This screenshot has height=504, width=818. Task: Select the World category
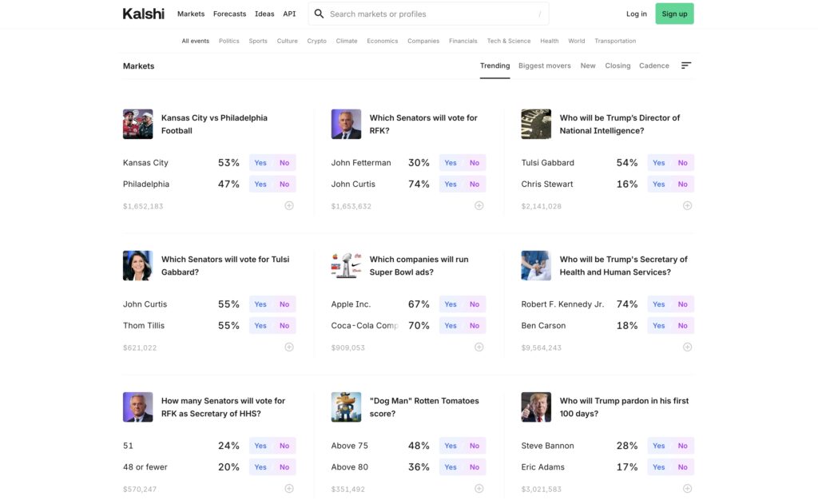577,41
